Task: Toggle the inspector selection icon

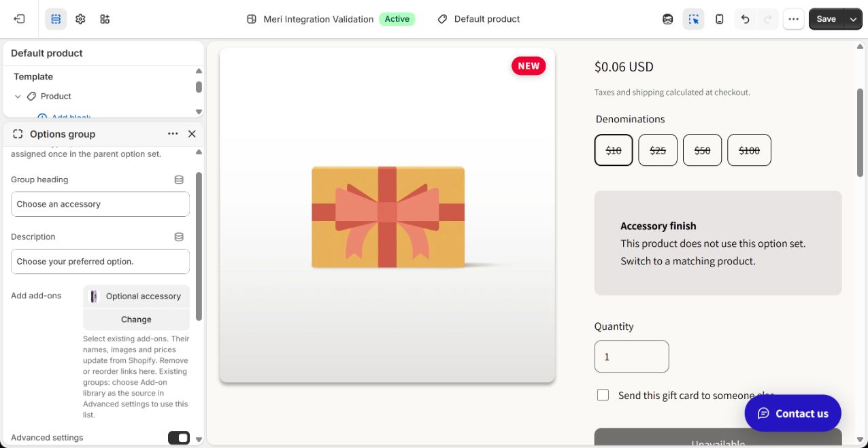Action: pyautogui.click(x=693, y=19)
